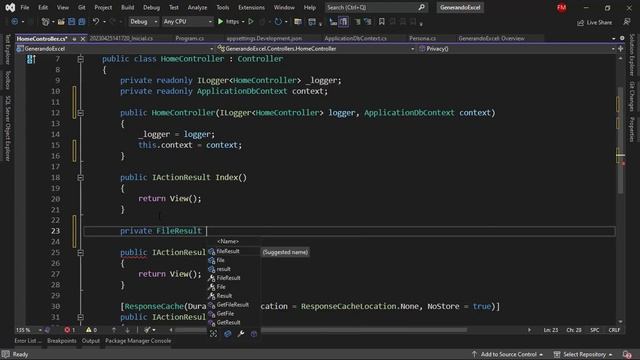Open the Package Manager Console tab
The image size is (640, 360).
pos(138,341)
